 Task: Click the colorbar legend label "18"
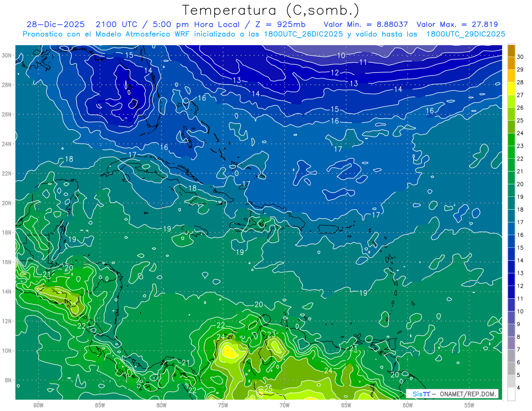[520, 210]
